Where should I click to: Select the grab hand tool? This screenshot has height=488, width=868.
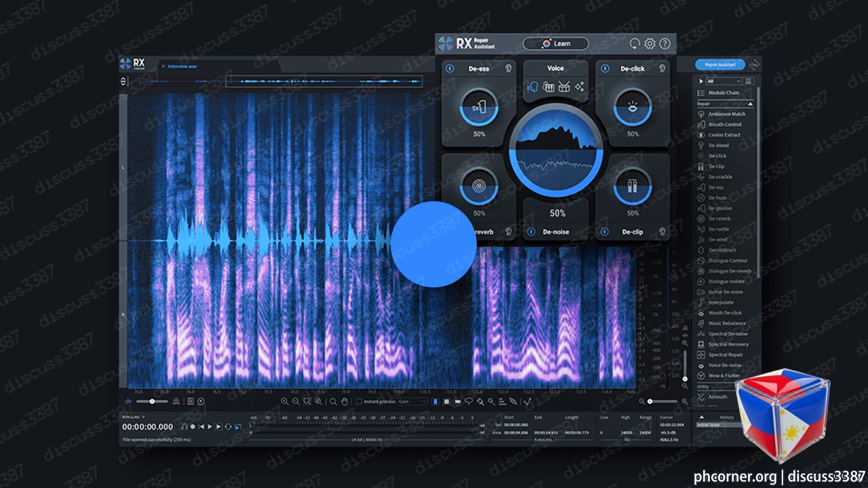[344, 401]
